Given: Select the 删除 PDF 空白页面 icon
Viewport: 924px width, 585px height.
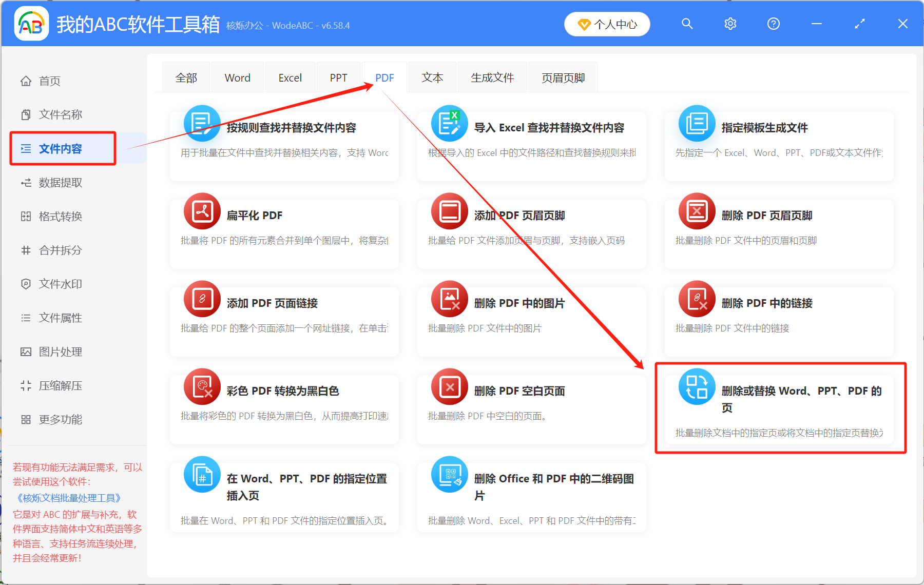Looking at the screenshot, I should [x=449, y=386].
